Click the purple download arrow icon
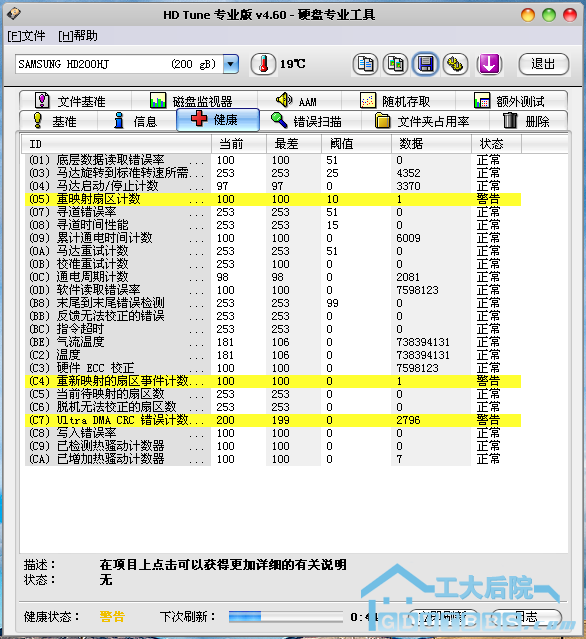The height and width of the screenshot is (639, 586). (x=489, y=64)
